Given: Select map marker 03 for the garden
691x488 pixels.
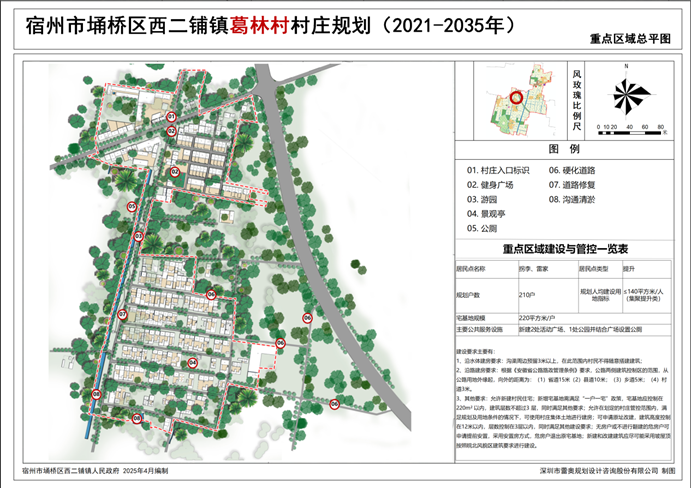Looking at the screenshot, I should (139, 236).
